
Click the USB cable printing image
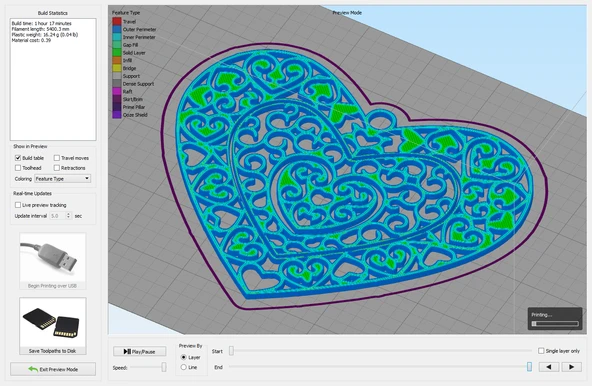click(53, 258)
